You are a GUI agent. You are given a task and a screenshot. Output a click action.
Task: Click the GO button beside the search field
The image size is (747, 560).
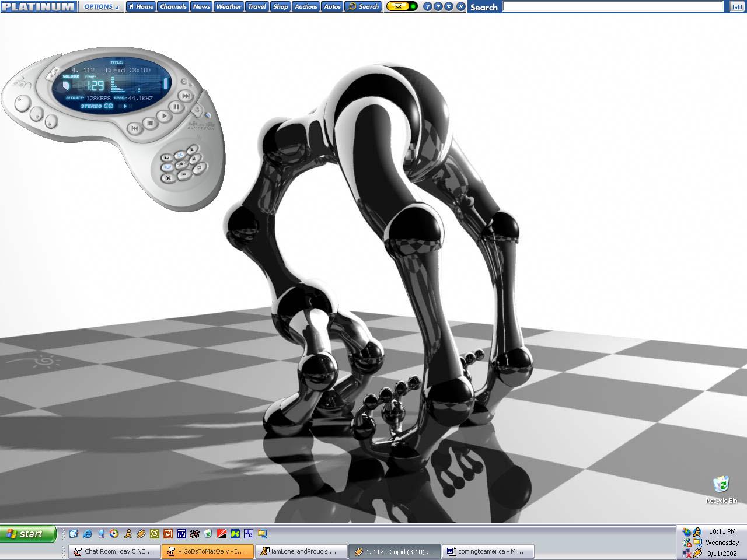point(737,6)
